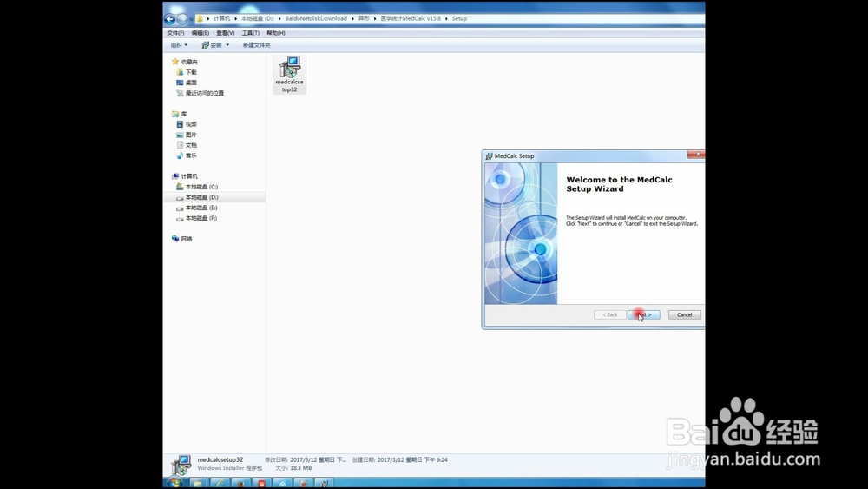Image resolution: width=868 pixels, height=489 pixels.
Task: Open recent locations dropdown beside navigation arrows
Action: point(191,19)
